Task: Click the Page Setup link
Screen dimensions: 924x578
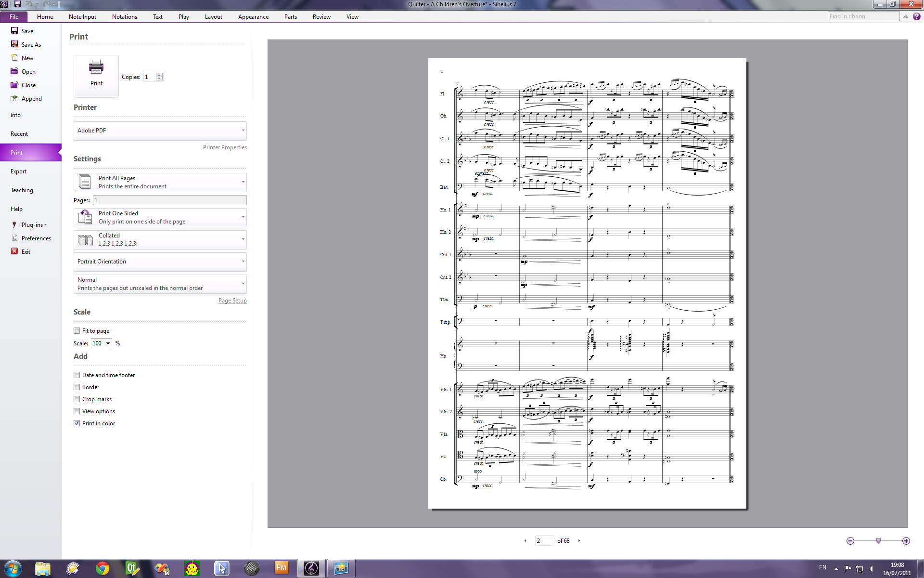Action: click(232, 301)
